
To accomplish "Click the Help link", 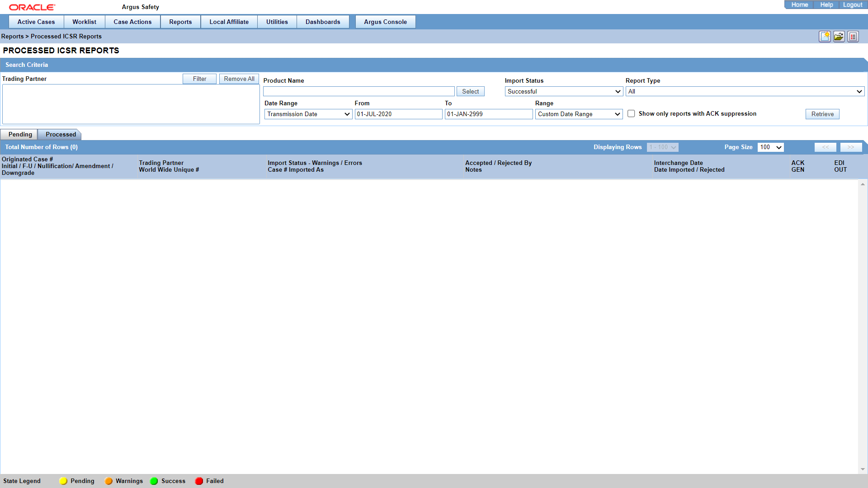I will click(x=826, y=5).
